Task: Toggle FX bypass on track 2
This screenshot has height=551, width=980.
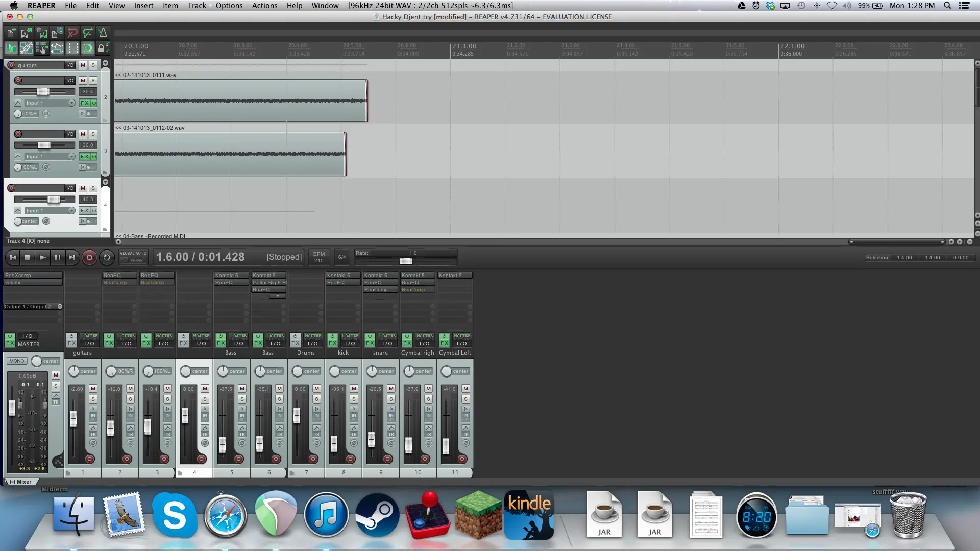Action: [x=94, y=103]
